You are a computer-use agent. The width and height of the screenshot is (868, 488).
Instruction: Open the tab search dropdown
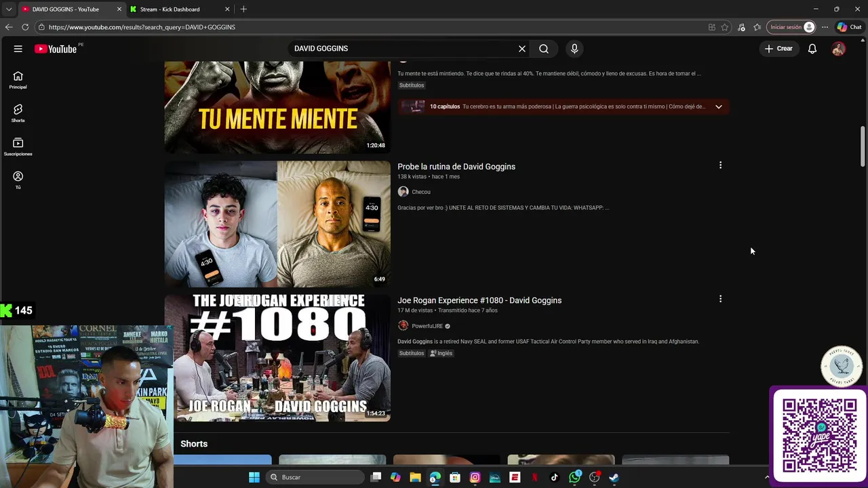click(9, 9)
